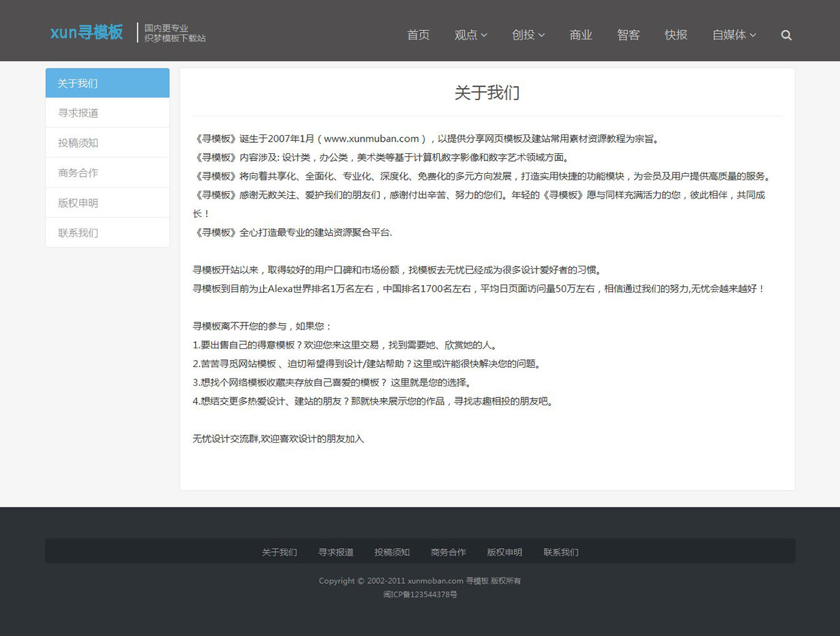Expand the 创投 dropdown menu
The image size is (840, 636).
(527, 35)
